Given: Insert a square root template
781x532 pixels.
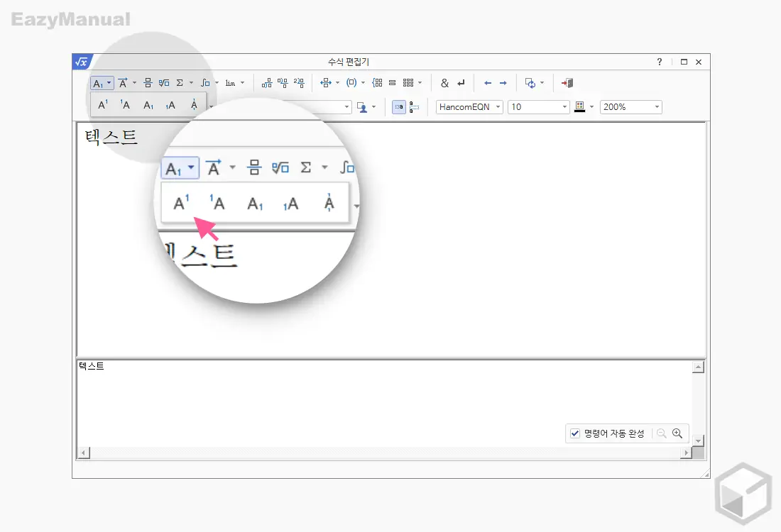Looking at the screenshot, I should (x=164, y=83).
